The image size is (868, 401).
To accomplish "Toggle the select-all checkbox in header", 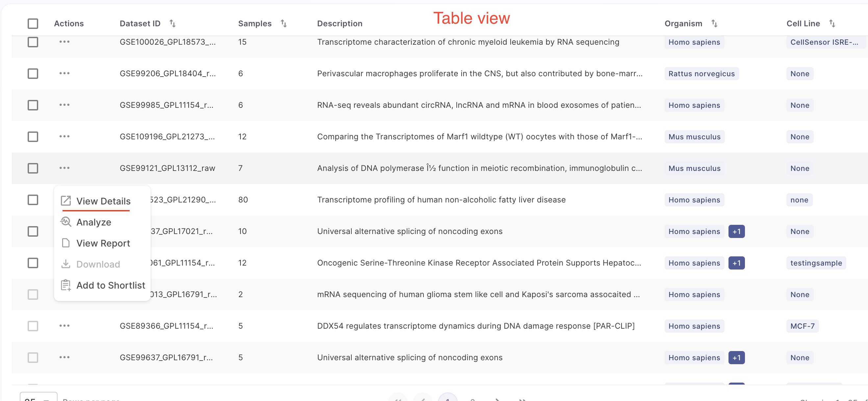I will click(x=33, y=23).
